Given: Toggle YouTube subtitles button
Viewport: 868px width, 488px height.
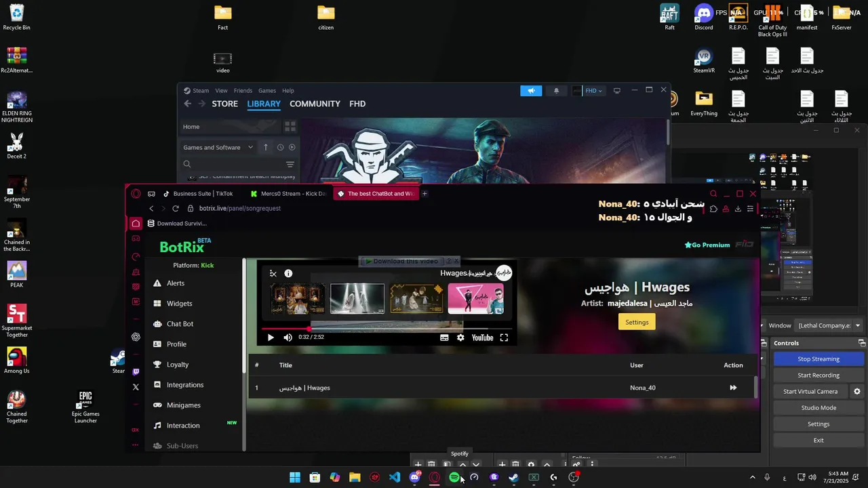Looking at the screenshot, I should [x=444, y=338].
